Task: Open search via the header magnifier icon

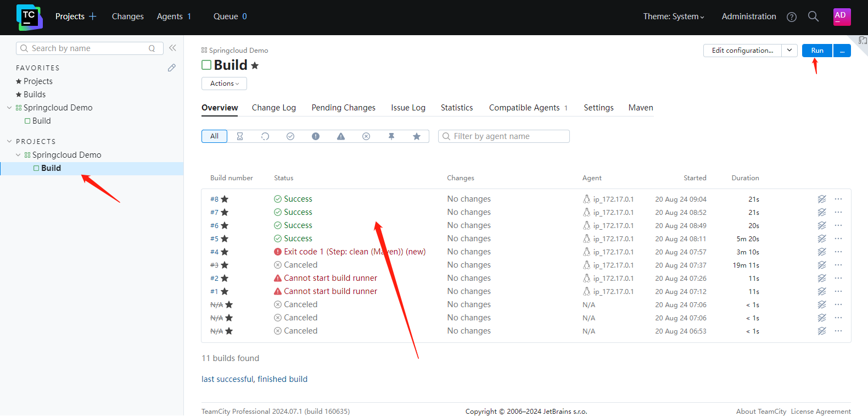Action: 814,16
